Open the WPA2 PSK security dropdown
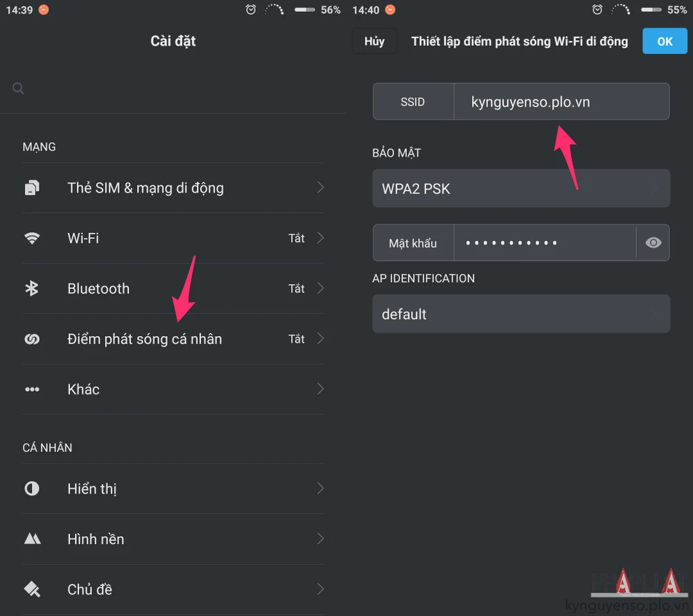Image resolution: width=693 pixels, height=616 pixels. pyautogui.click(x=520, y=188)
